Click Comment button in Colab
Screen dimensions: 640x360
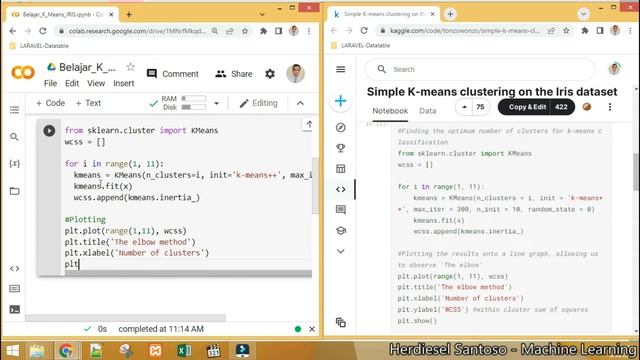point(173,74)
